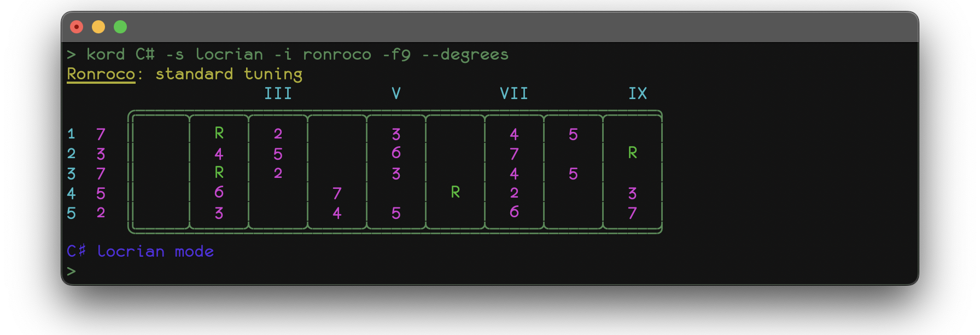Click the string number 4 label

[x=71, y=193]
